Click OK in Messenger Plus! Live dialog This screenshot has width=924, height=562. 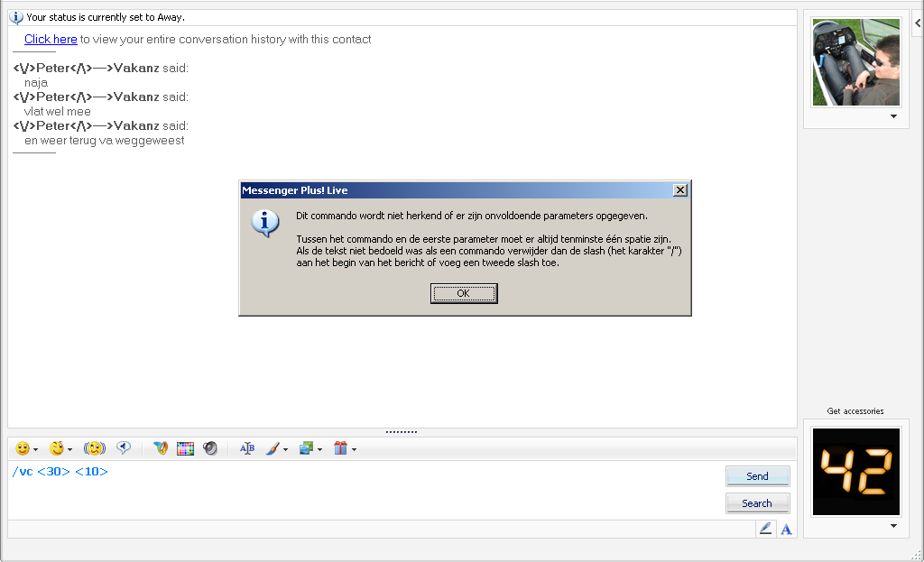464,293
